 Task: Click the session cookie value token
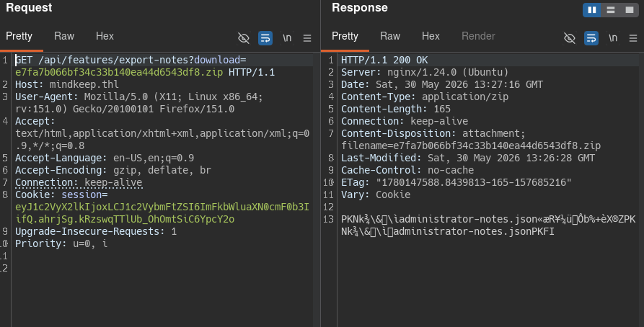click(x=162, y=213)
